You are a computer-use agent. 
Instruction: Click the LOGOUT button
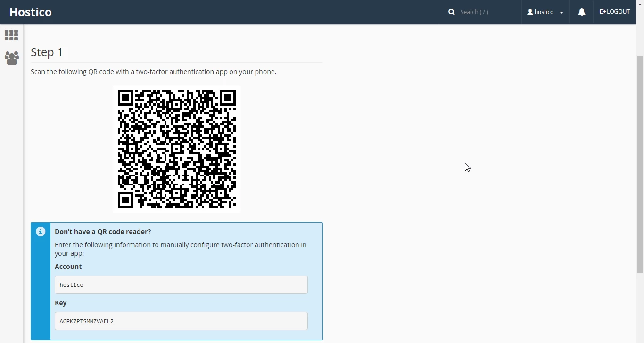click(614, 11)
